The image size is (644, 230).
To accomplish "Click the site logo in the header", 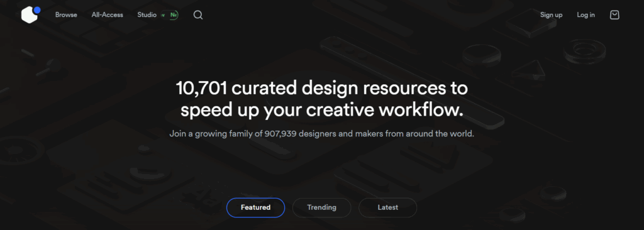I will click(31, 15).
